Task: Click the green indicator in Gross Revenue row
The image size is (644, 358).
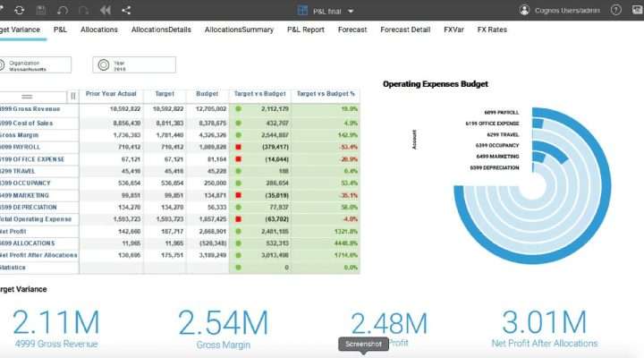Action: pyautogui.click(x=238, y=109)
